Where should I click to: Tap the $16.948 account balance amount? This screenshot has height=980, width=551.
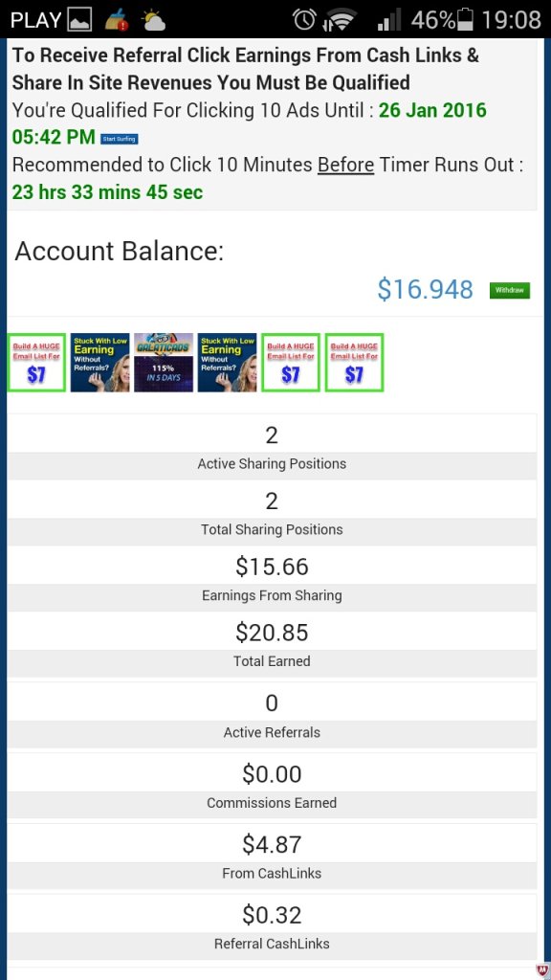point(426,289)
